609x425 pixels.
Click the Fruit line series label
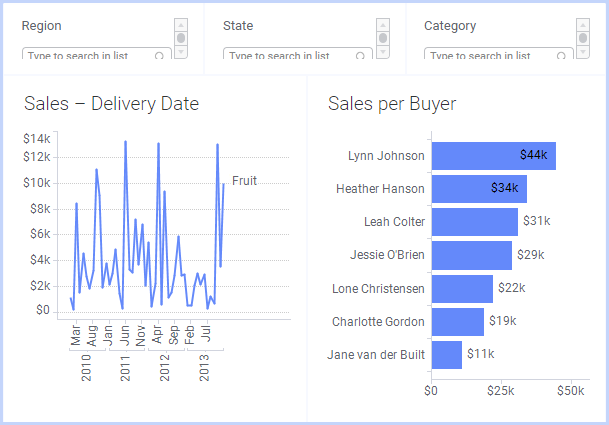click(x=245, y=181)
